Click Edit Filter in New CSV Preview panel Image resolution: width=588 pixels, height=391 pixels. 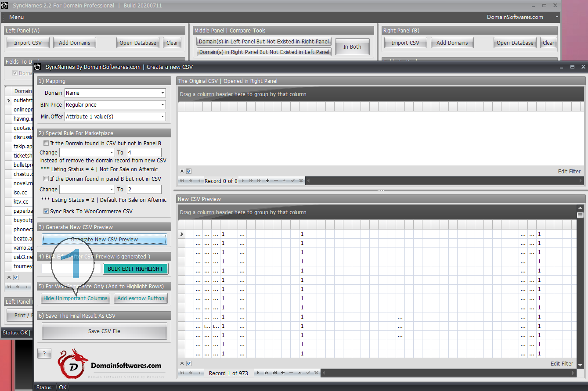click(x=562, y=364)
